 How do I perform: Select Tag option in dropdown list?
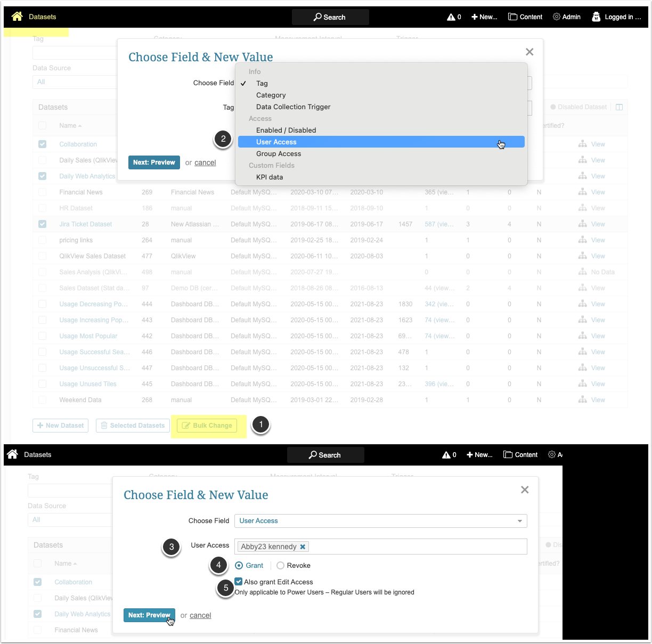pyautogui.click(x=381, y=83)
